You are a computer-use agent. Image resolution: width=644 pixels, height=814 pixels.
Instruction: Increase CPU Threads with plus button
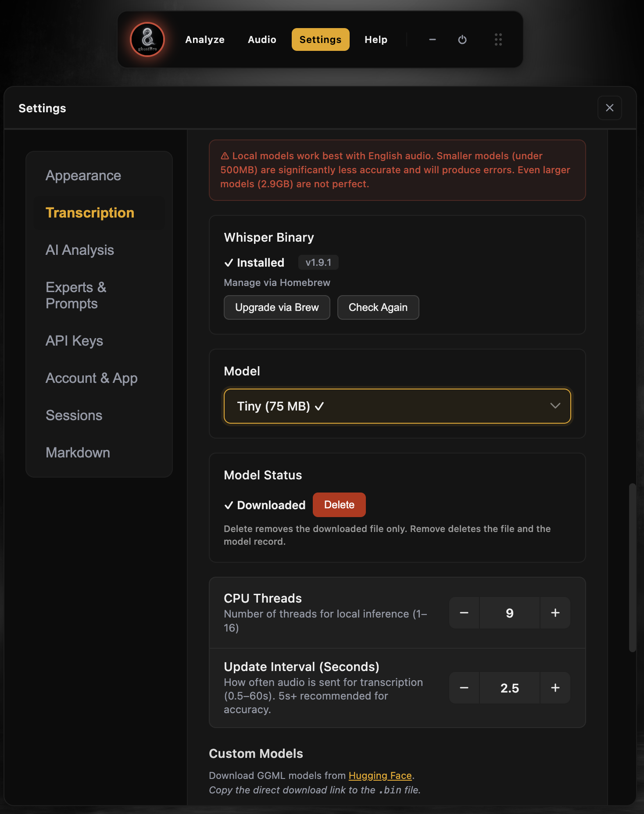[x=555, y=613]
